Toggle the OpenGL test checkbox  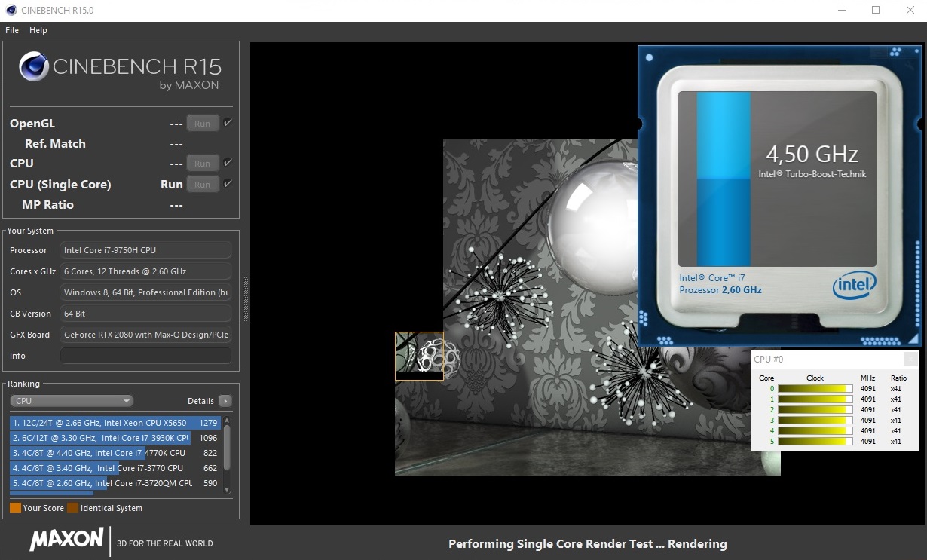228,123
